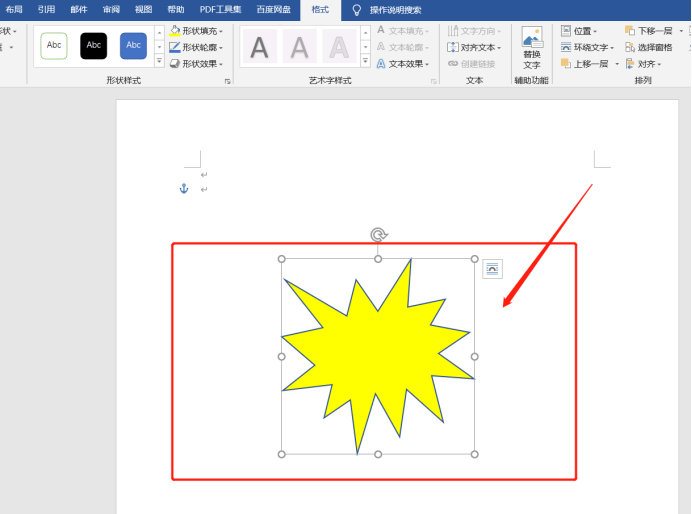The image size is (692, 514).
Task: Click the 形状轮廓 pen icon
Action: coord(175,47)
